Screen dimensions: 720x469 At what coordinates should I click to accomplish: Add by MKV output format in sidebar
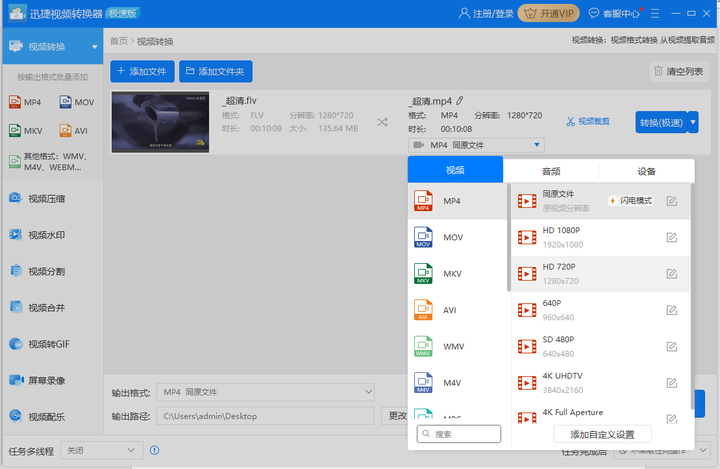(x=26, y=131)
